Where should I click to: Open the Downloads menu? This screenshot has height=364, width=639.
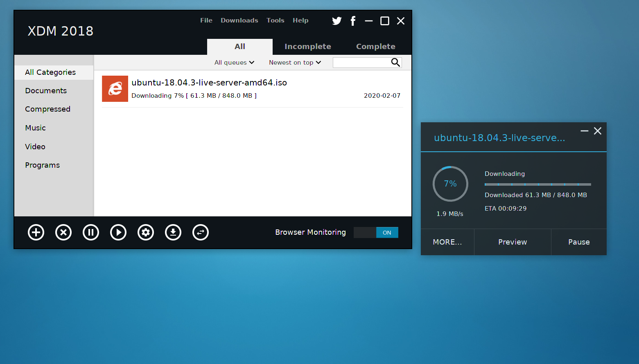[x=239, y=20]
